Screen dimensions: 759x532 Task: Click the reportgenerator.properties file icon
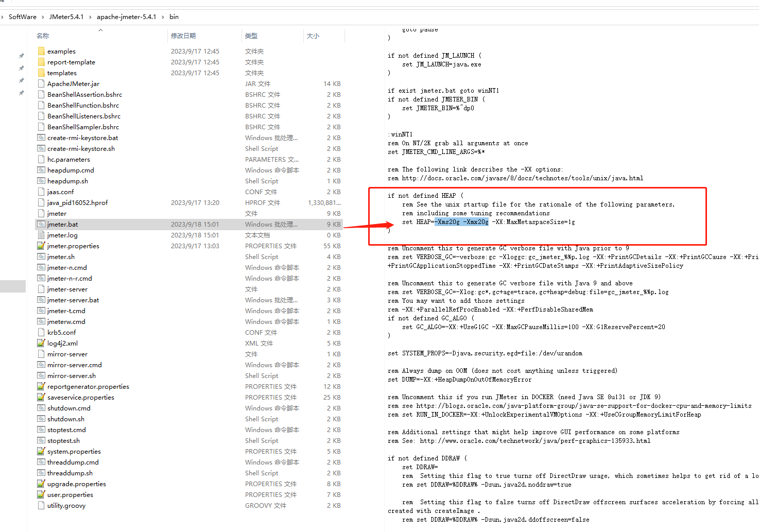click(41, 386)
